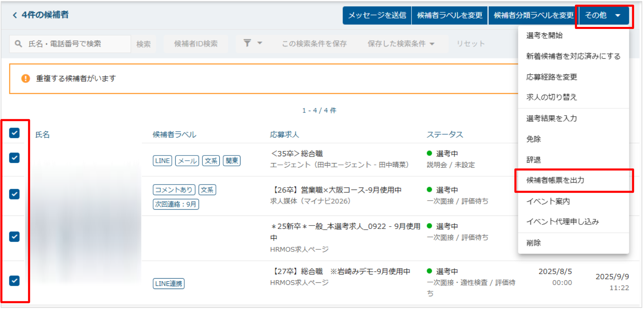
Task: Click the LINE candidate label tag
Action: 162,161
